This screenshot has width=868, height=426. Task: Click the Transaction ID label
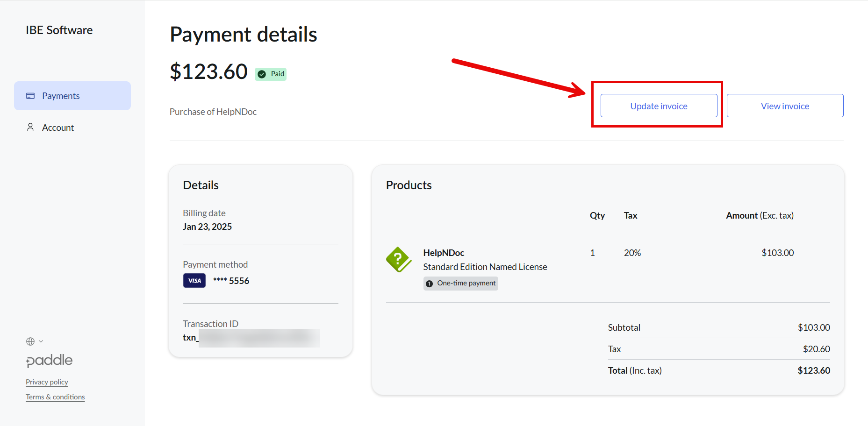point(210,324)
